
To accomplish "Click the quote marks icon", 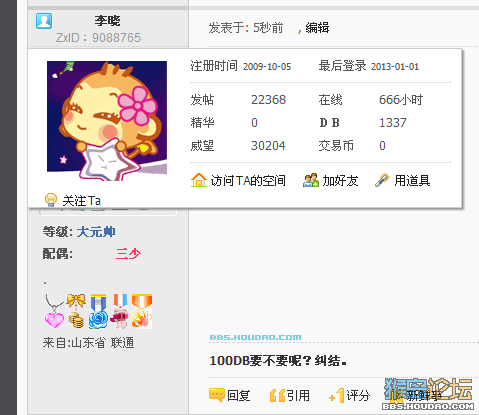I will tap(277, 395).
